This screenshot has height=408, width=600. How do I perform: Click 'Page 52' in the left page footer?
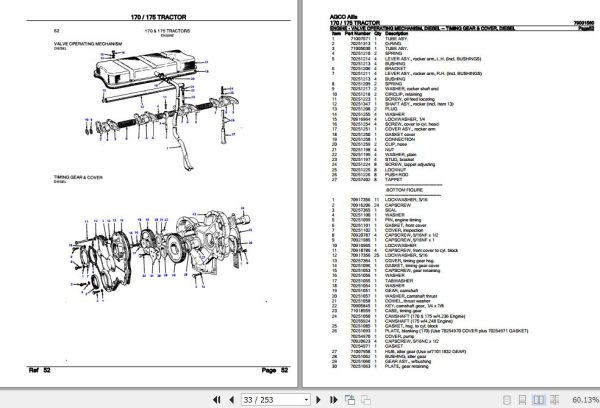click(x=275, y=370)
